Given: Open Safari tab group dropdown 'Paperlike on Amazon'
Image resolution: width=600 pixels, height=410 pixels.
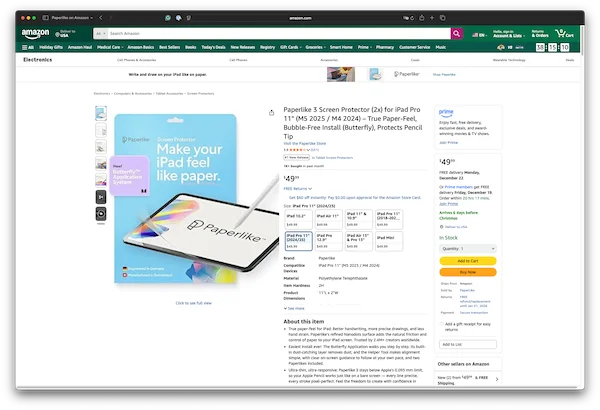Looking at the screenshot, I should click(72, 18).
